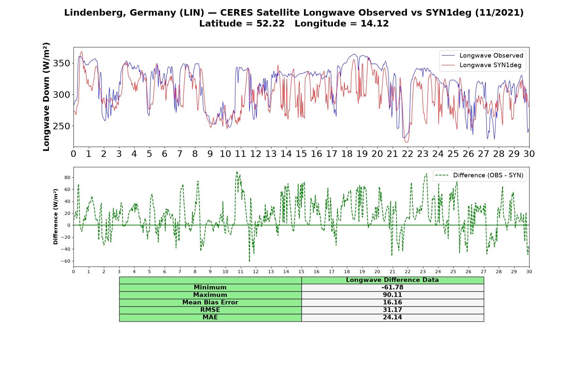Viewport: 588px width, 392px height.
Task: Select the blue line swatch in legend
Action: 448,56
